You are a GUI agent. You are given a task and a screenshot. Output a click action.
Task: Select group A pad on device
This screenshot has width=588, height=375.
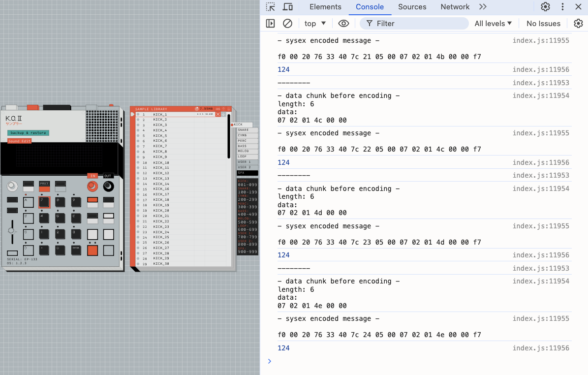click(x=29, y=202)
